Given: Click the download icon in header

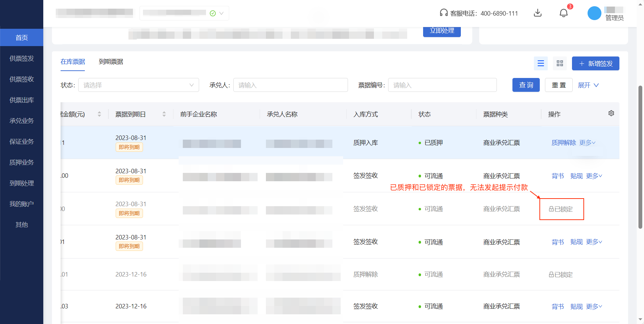Looking at the screenshot, I should [538, 13].
